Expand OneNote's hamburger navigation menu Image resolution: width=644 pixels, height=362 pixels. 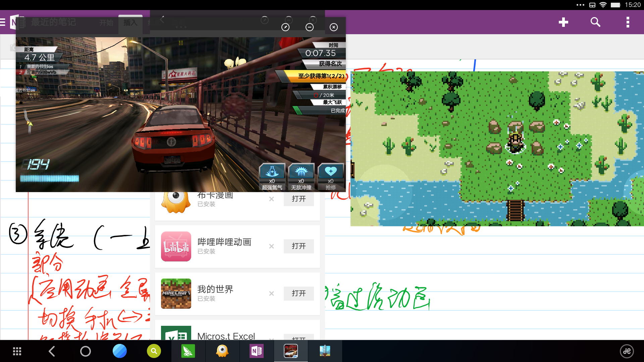pyautogui.click(x=3, y=22)
